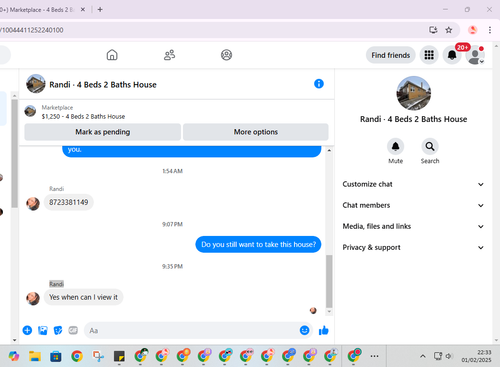Show taskbar overflow apps with the three dots

coord(374,356)
